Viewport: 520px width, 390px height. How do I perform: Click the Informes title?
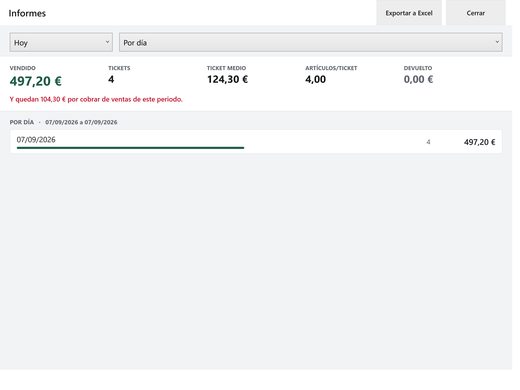27,13
